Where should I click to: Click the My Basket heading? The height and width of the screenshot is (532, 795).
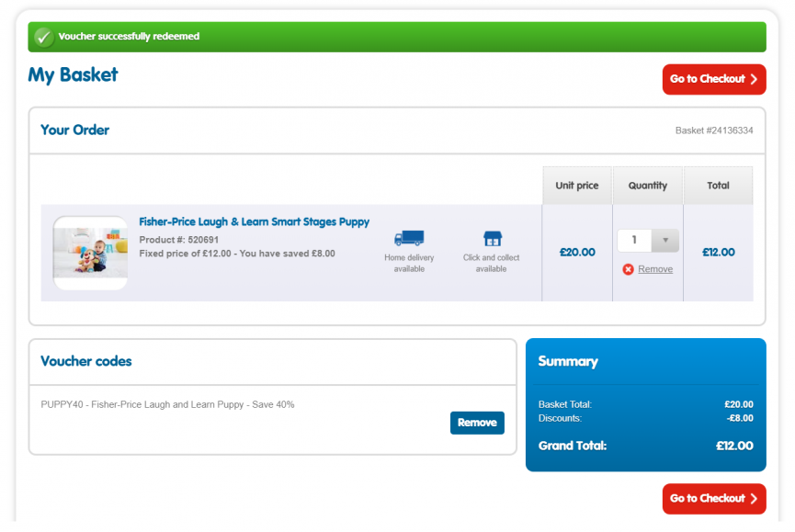click(73, 75)
